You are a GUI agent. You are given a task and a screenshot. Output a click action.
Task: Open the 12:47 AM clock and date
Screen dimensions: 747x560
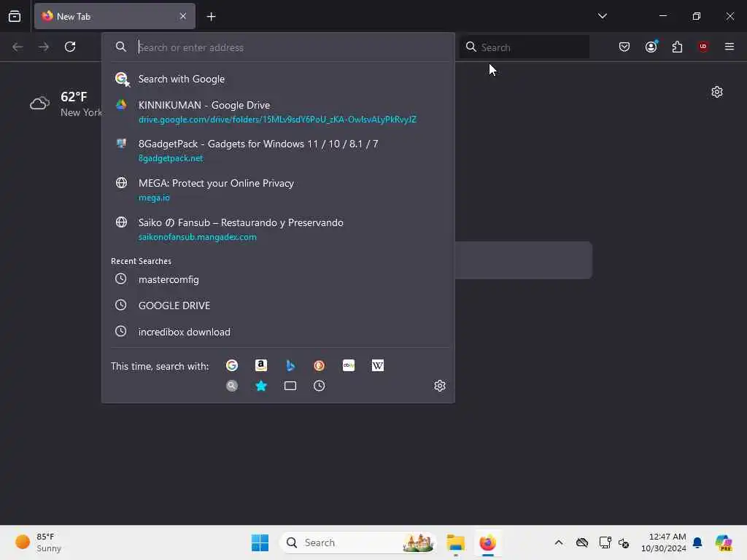[x=664, y=542]
